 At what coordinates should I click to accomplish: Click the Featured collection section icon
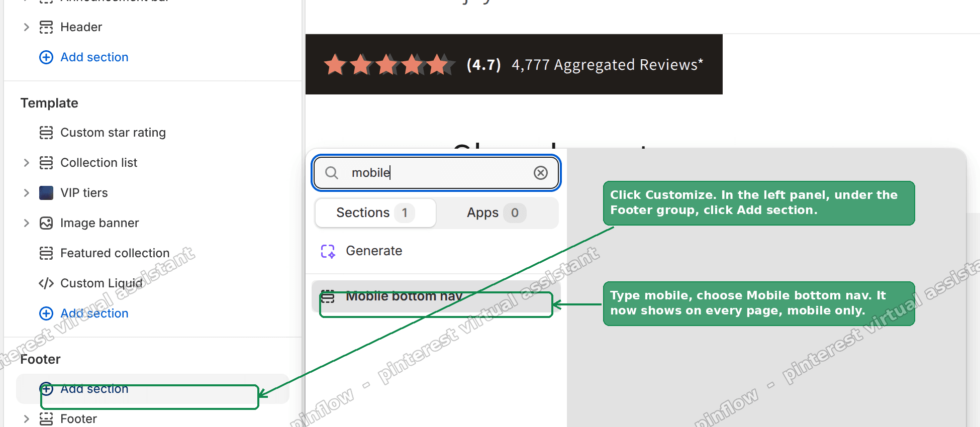[46, 253]
